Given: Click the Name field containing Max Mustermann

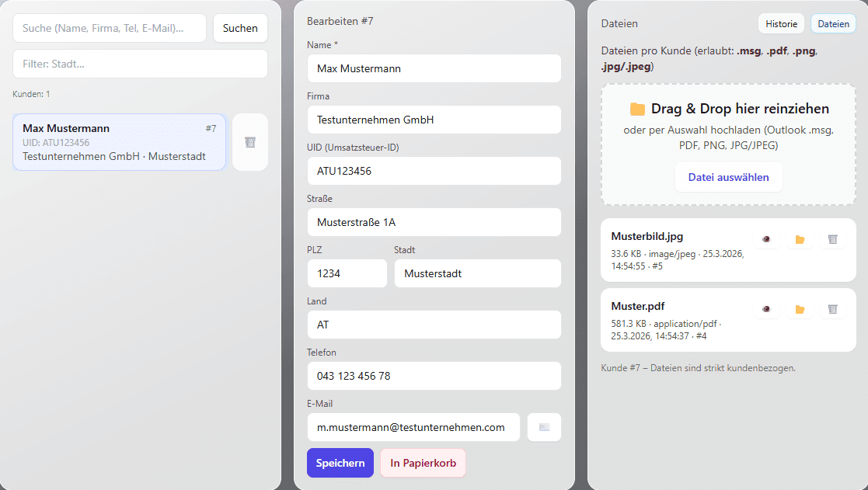Looking at the screenshot, I should click(x=434, y=68).
